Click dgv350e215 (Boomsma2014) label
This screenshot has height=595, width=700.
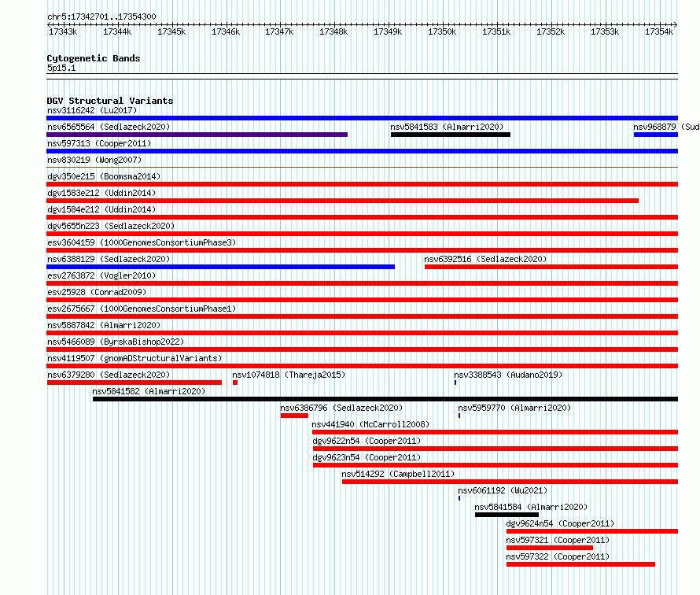(x=104, y=176)
